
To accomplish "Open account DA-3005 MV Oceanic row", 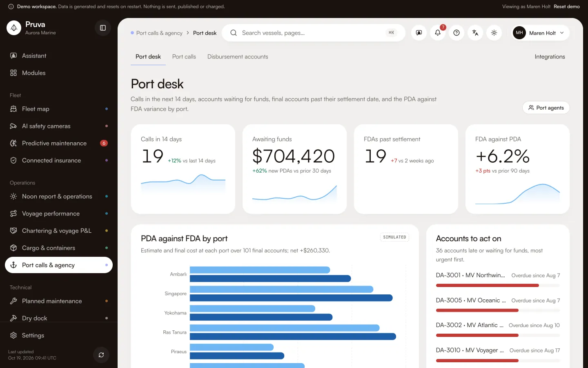I will pyautogui.click(x=498, y=305).
